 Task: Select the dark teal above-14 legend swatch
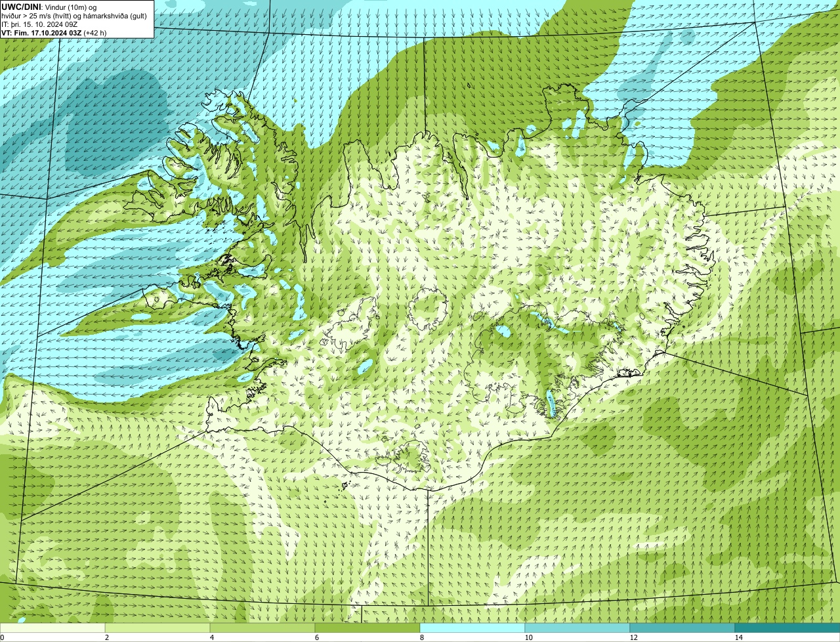coord(787,628)
